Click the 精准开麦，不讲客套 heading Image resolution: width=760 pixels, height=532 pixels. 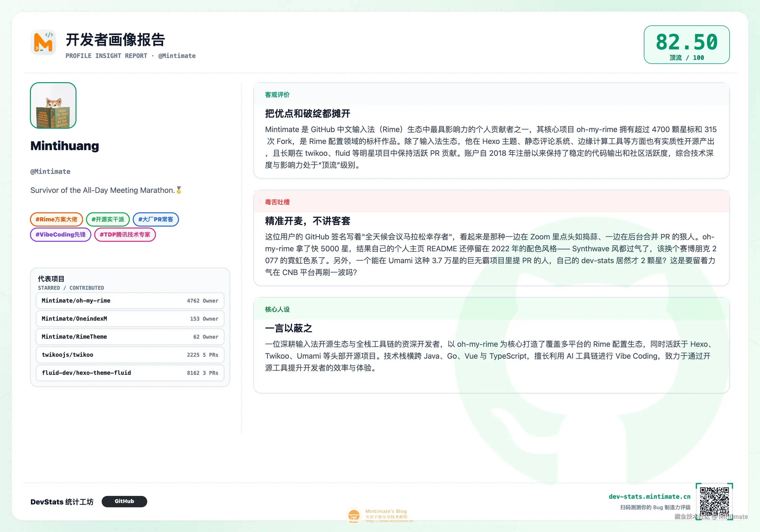click(308, 221)
